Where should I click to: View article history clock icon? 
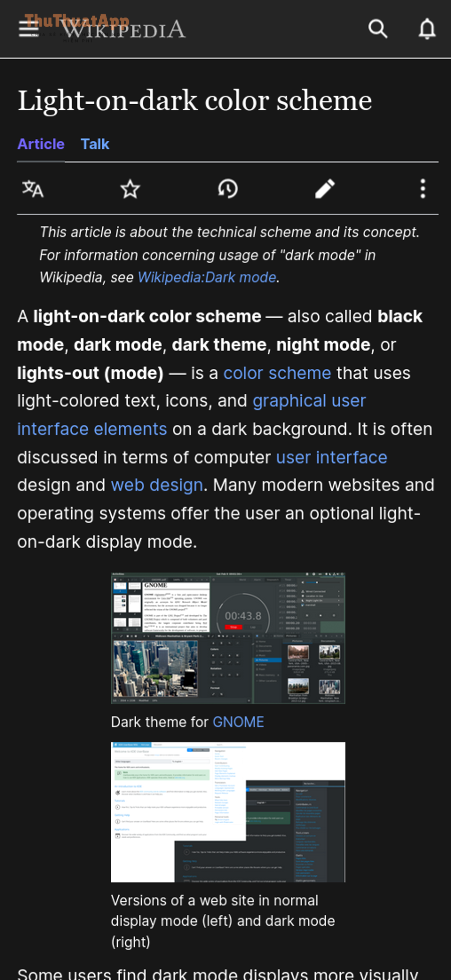(x=228, y=189)
